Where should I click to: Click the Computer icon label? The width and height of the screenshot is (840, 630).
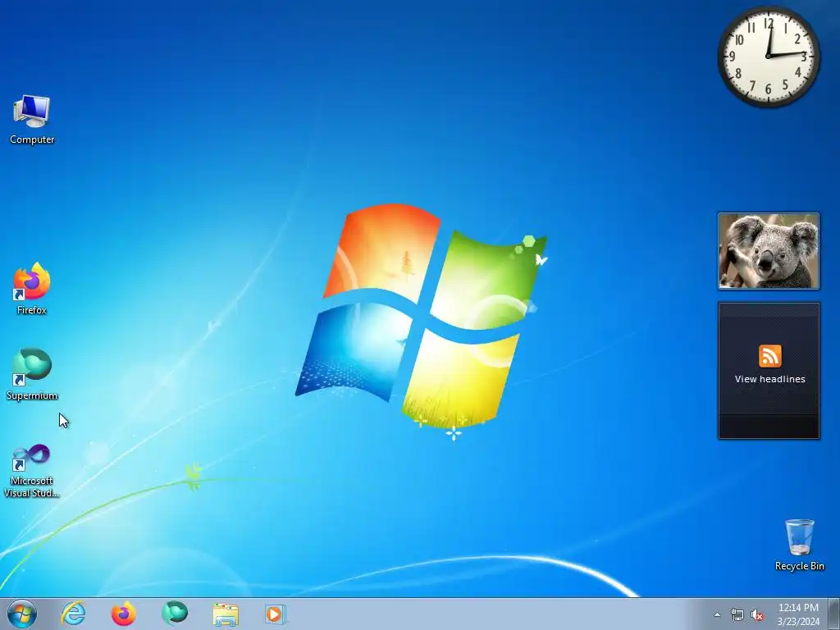[x=32, y=139]
